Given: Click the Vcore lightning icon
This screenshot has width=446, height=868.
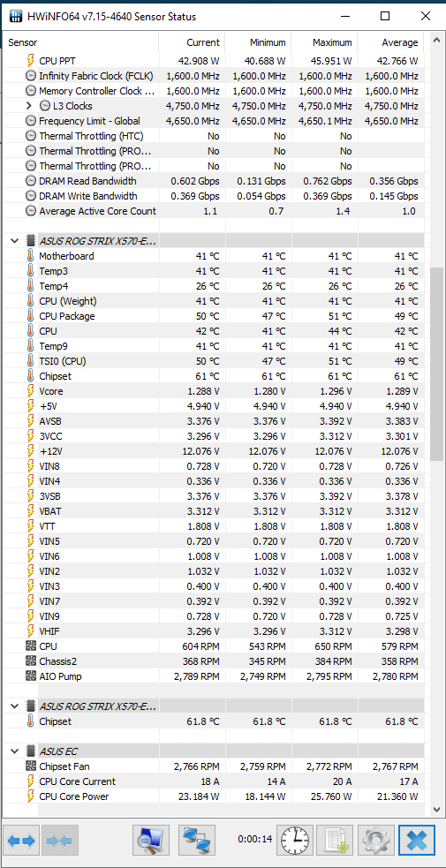Looking at the screenshot, I should click(x=30, y=391).
